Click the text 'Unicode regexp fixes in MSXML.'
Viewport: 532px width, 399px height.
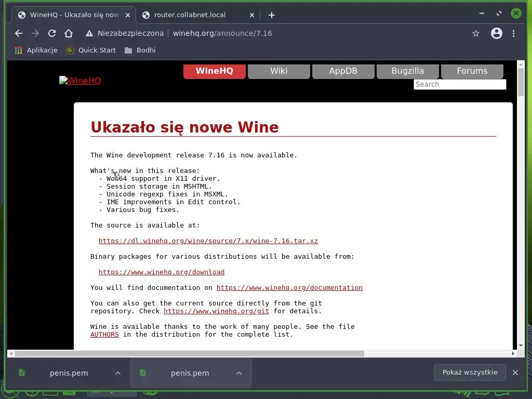167,194
